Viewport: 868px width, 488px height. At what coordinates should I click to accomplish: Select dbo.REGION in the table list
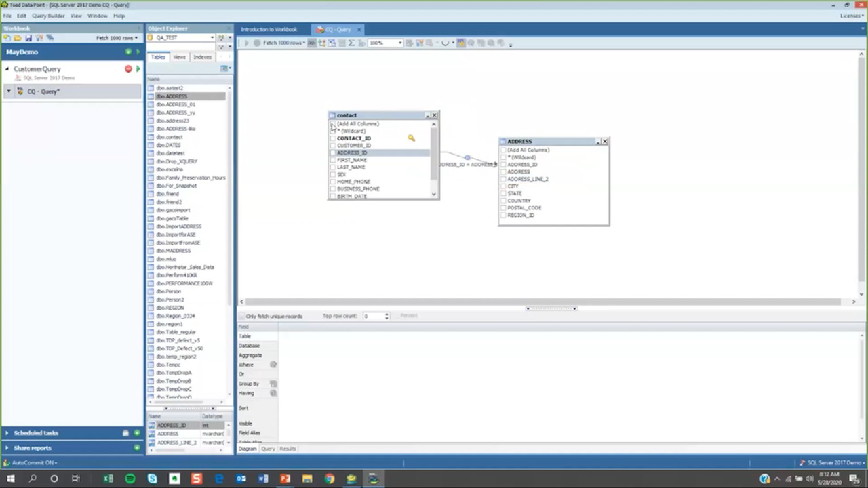click(170, 308)
